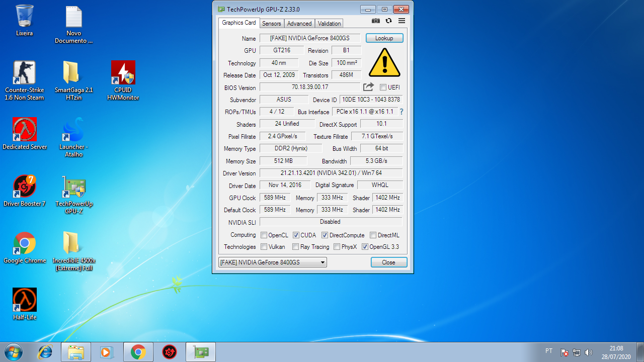Select the CPUID HWMonitor desktop icon
Screen dimensions: 644x362
tap(123, 80)
